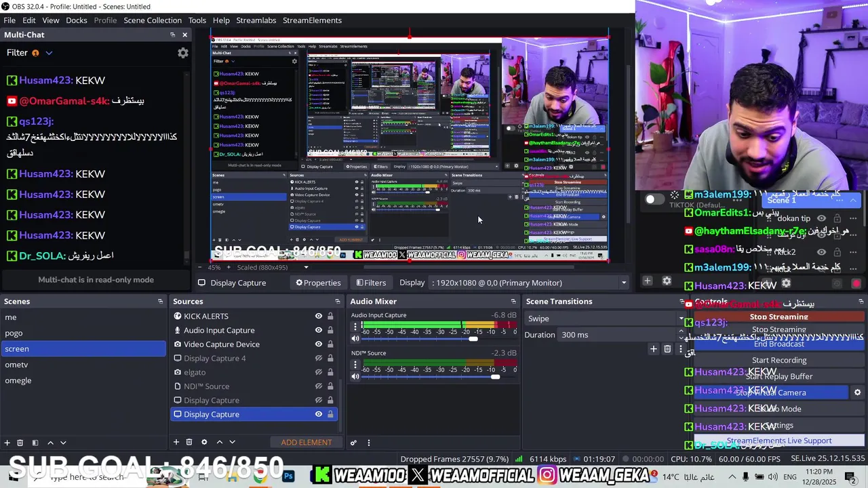Expand the Multi-Chat Filter dropdown
Image resolution: width=868 pixels, height=488 pixels.
tap(49, 53)
